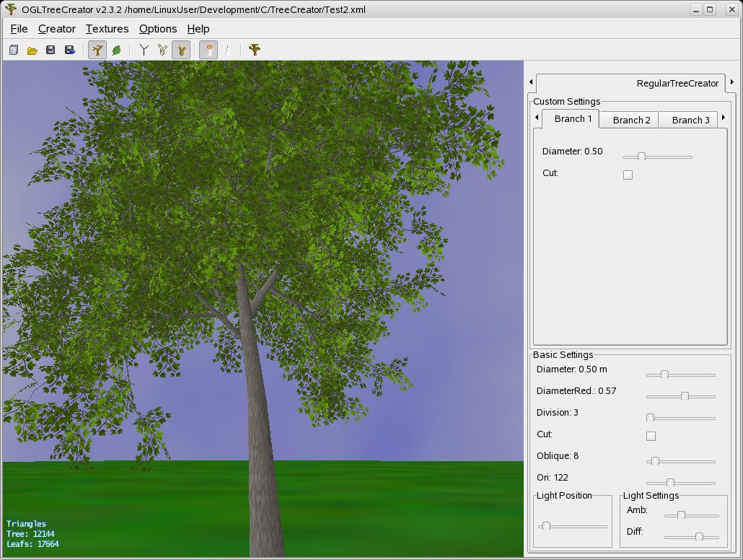
Task: Enable the Cut checkbox in Basic Settings
Action: [x=651, y=436]
